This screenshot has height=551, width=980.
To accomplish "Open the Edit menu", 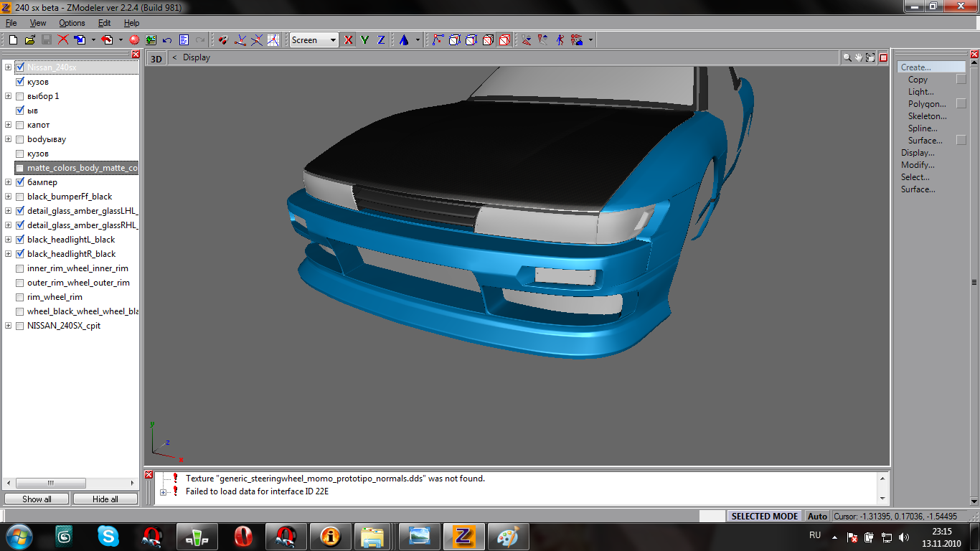I will (x=105, y=23).
